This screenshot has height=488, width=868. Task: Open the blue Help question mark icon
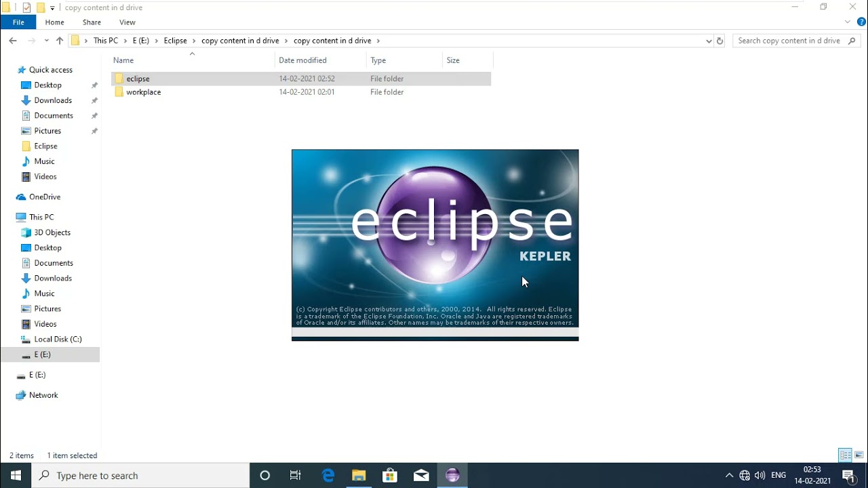tap(861, 22)
